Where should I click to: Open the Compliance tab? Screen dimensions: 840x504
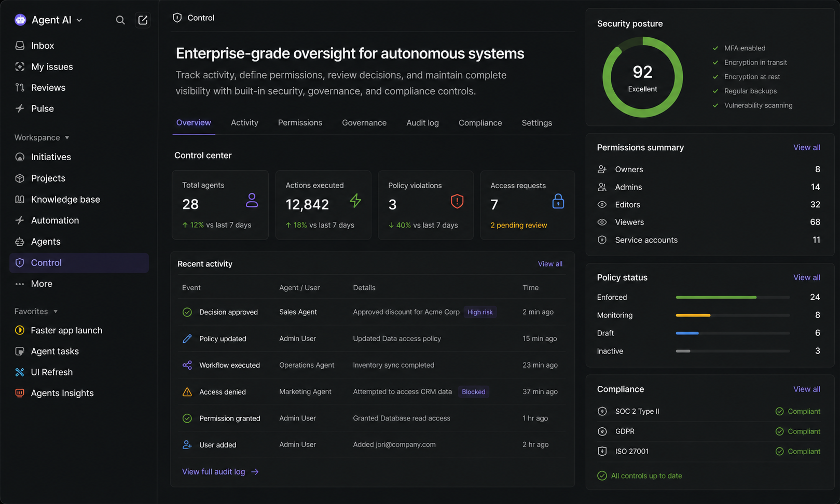click(x=480, y=123)
